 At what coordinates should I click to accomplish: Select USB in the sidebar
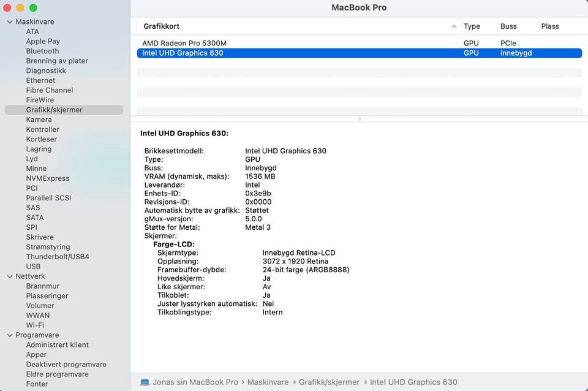33,267
